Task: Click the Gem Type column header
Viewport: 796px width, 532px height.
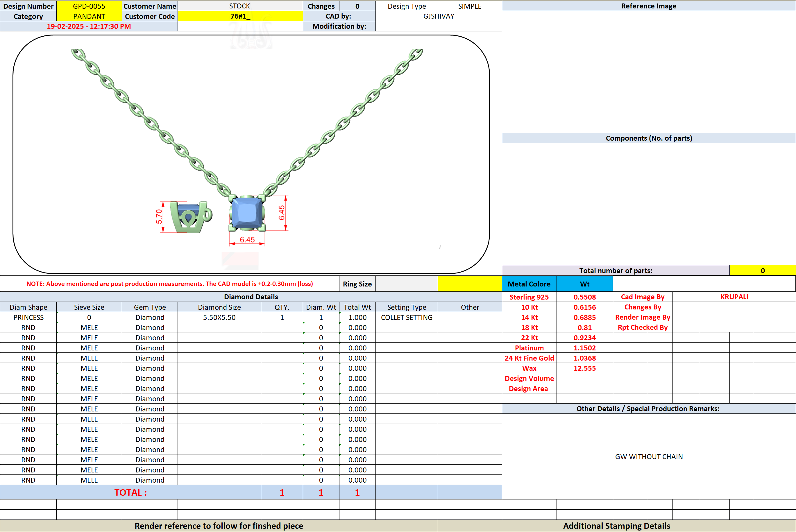Action: click(x=150, y=307)
